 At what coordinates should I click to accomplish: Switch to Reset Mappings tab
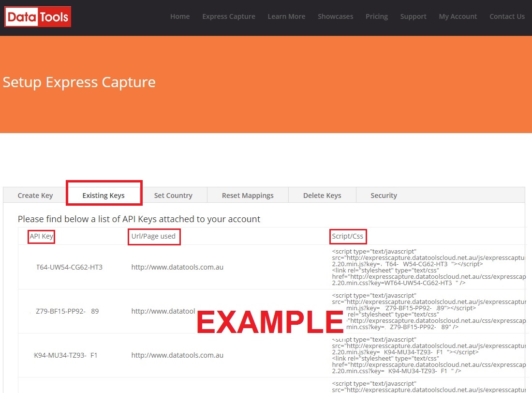pyautogui.click(x=248, y=196)
